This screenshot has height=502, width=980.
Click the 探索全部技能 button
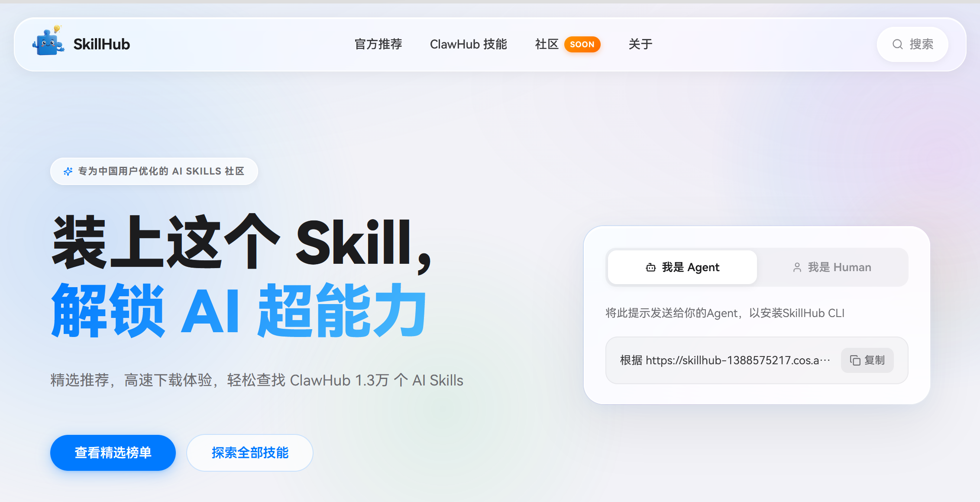250,453
